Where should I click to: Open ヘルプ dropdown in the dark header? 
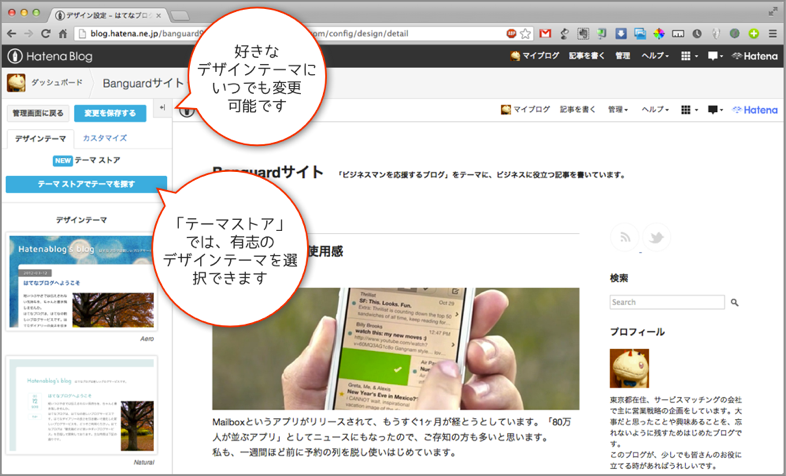point(655,56)
